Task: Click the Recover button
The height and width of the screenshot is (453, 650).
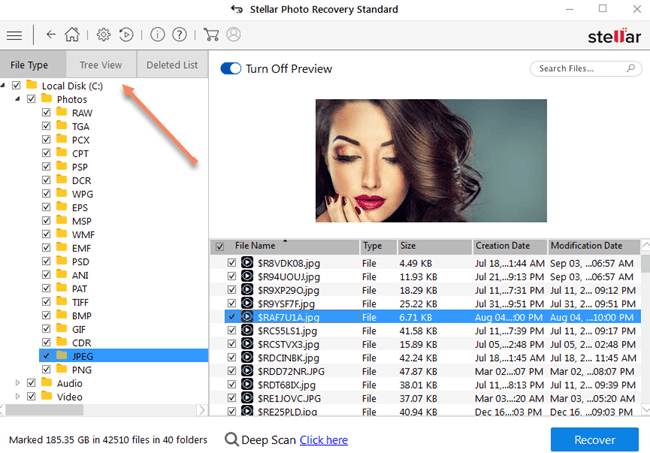Action: (x=594, y=439)
